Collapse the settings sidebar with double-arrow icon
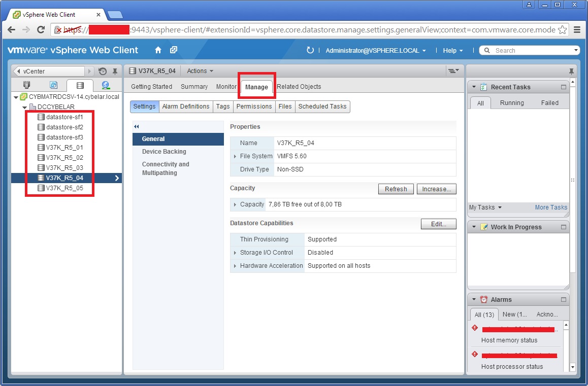 tap(137, 127)
